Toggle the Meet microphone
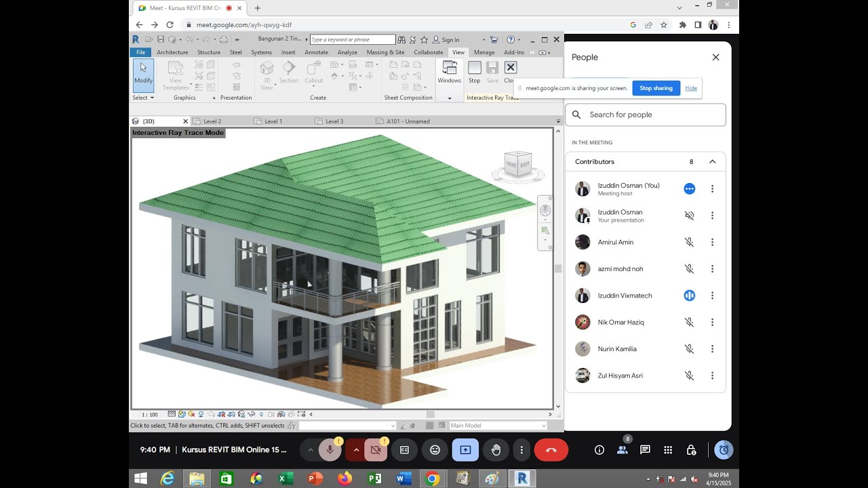Screen dimensions: 868x488 coord(330,449)
